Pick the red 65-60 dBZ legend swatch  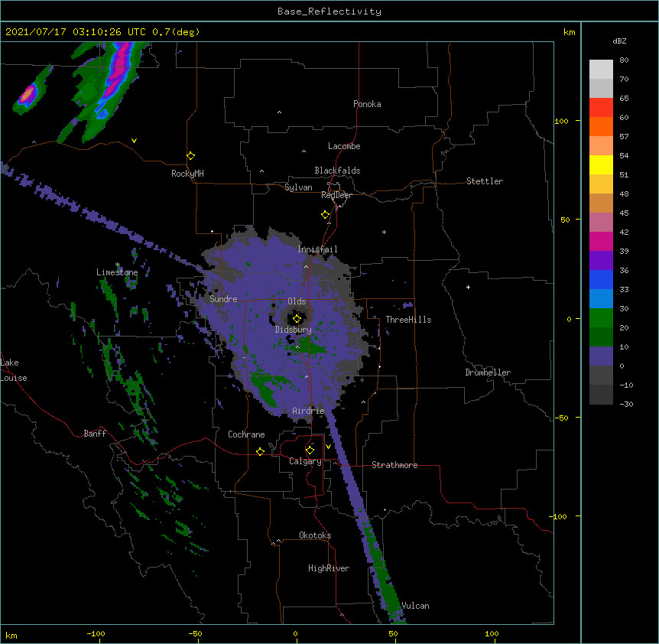click(601, 108)
